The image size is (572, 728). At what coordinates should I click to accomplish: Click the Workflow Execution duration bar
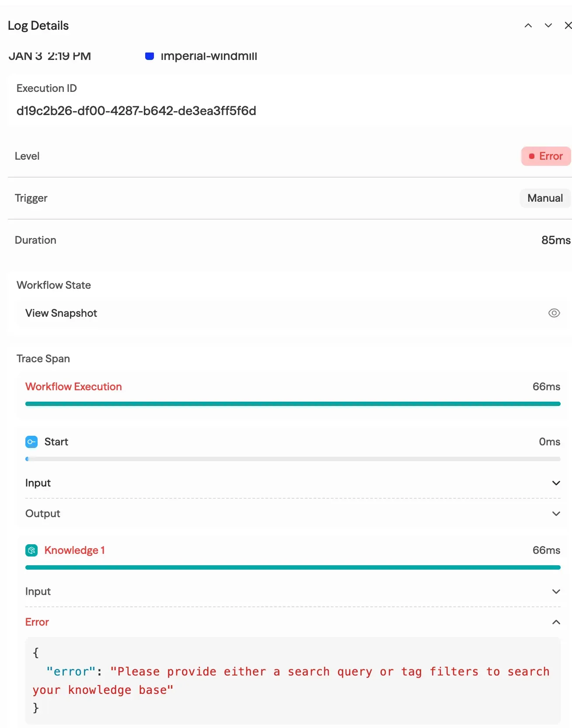tap(293, 404)
